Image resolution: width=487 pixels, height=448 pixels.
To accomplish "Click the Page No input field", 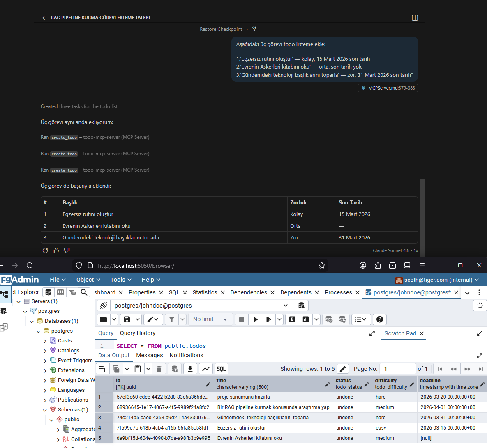I will tap(397, 369).
